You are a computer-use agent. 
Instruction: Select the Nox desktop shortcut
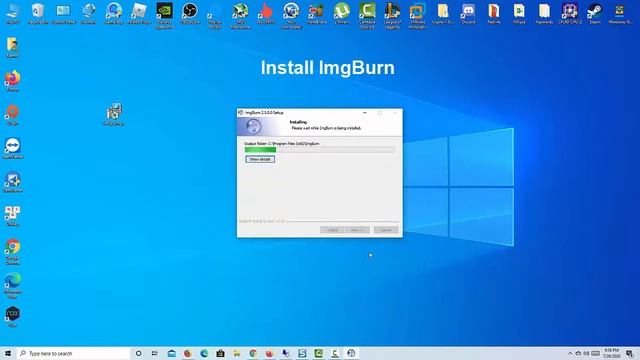[x=13, y=317]
